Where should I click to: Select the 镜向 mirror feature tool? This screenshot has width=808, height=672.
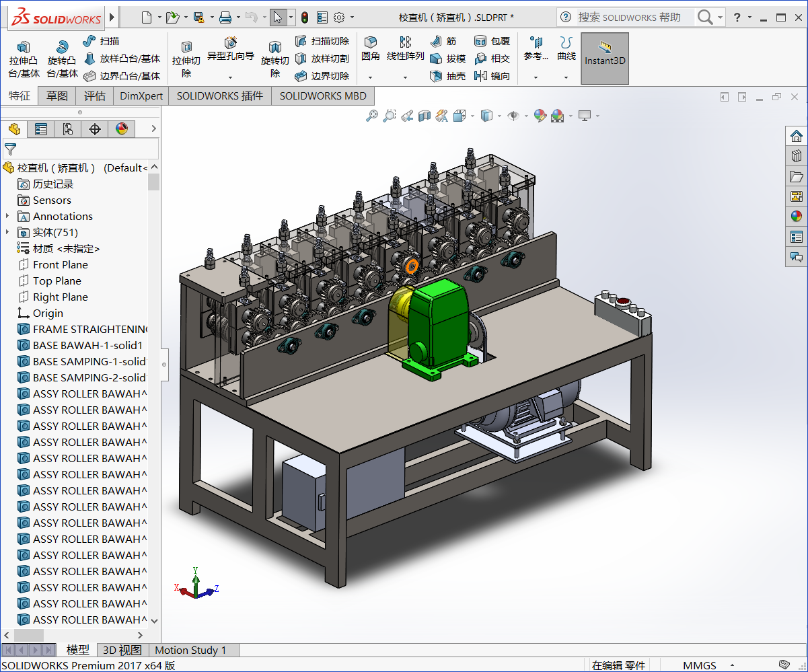coord(492,75)
